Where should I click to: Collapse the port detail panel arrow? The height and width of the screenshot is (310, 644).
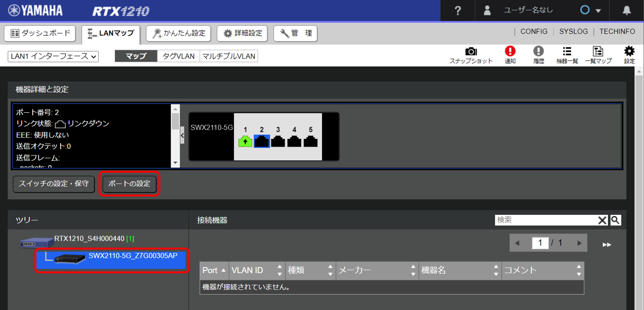pyautogui.click(x=182, y=135)
